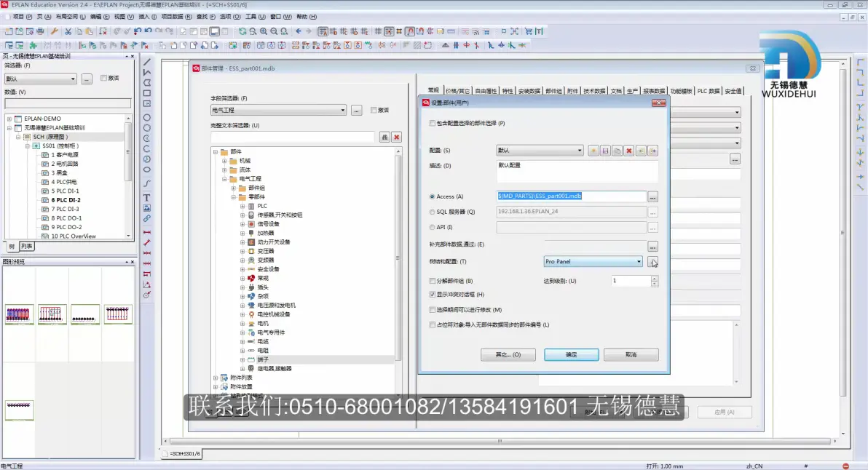Click the hyperlink tool icon in sidebar
Image resolution: width=868 pixels, height=470 pixels.
pyautogui.click(x=146, y=218)
